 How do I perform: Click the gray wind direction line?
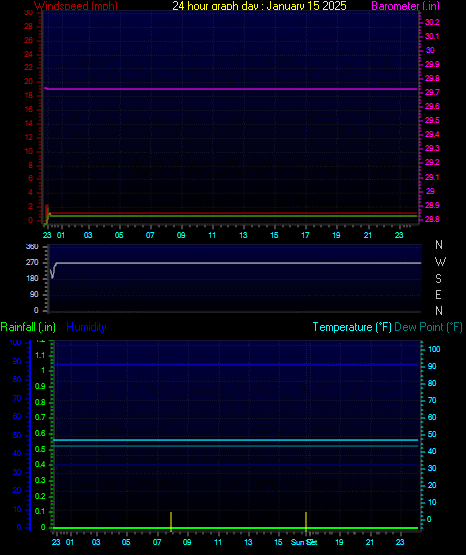pyautogui.click(x=237, y=263)
